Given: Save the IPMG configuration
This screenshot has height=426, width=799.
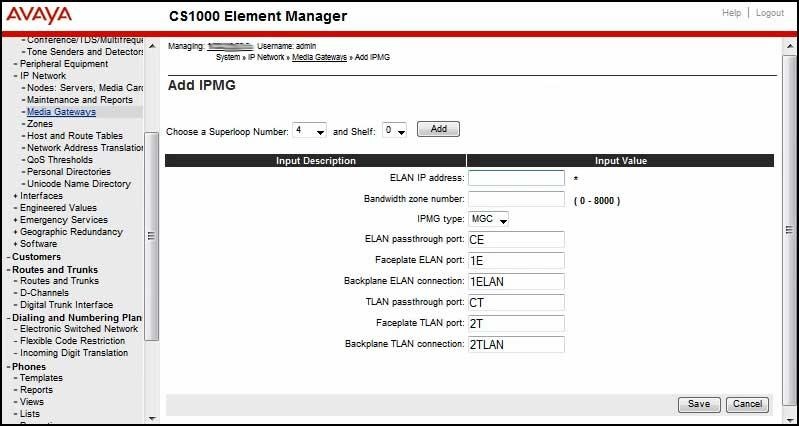Looking at the screenshot, I should [x=699, y=404].
